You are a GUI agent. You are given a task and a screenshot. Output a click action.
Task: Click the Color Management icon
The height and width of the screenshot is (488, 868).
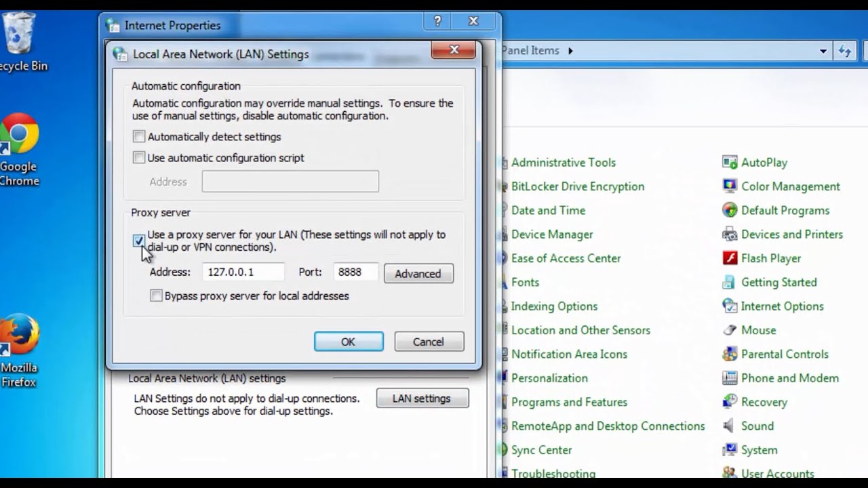click(x=730, y=186)
